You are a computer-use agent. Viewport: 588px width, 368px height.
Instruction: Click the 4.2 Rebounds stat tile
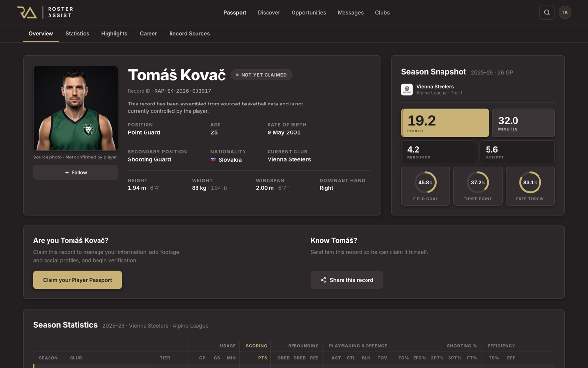(x=439, y=152)
